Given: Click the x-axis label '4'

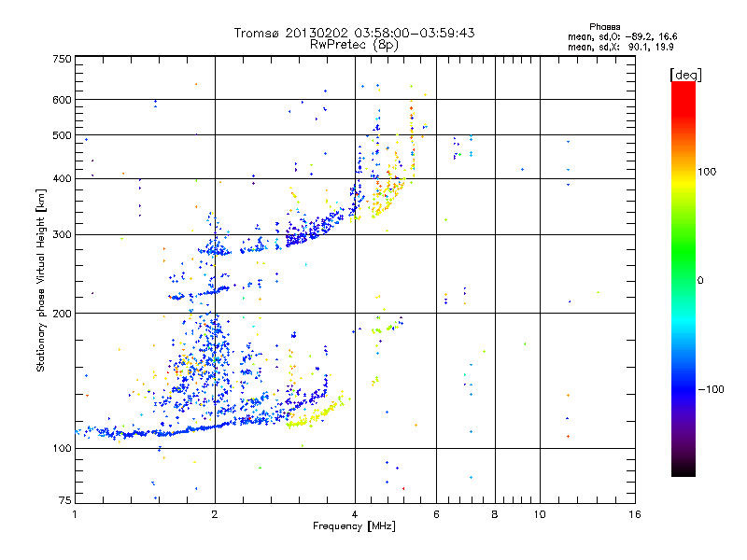Looking at the screenshot, I should pyautogui.click(x=355, y=514).
